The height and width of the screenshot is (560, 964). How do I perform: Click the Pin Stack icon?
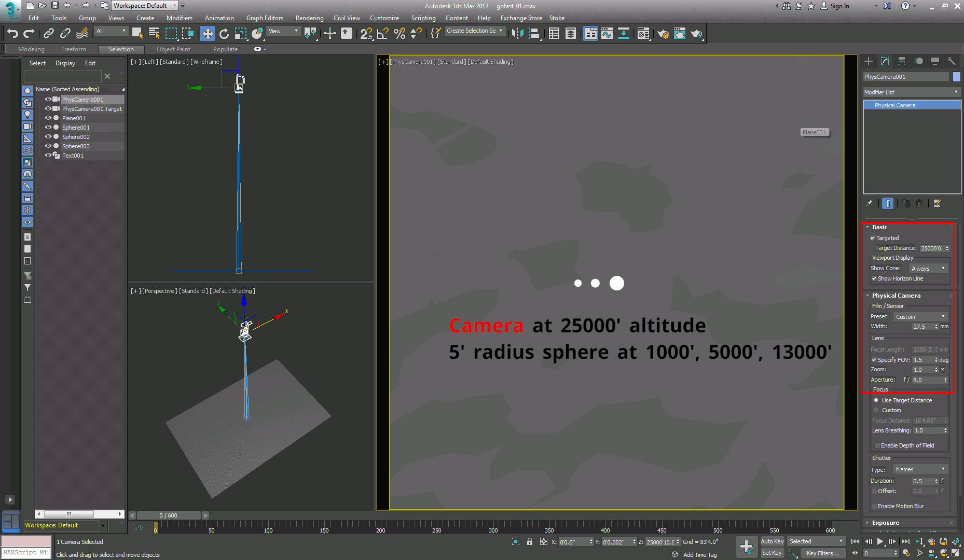click(869, 203)
